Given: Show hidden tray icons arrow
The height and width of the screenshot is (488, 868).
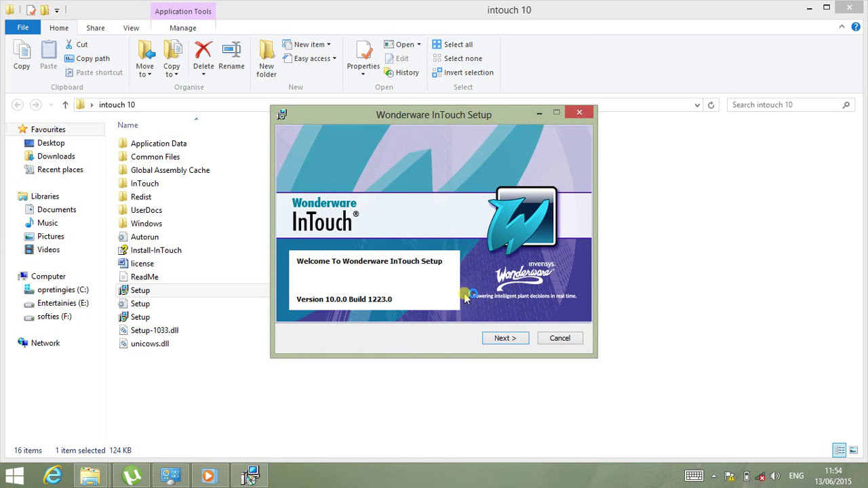Looking at the screenshot, I should click(713, 476).
